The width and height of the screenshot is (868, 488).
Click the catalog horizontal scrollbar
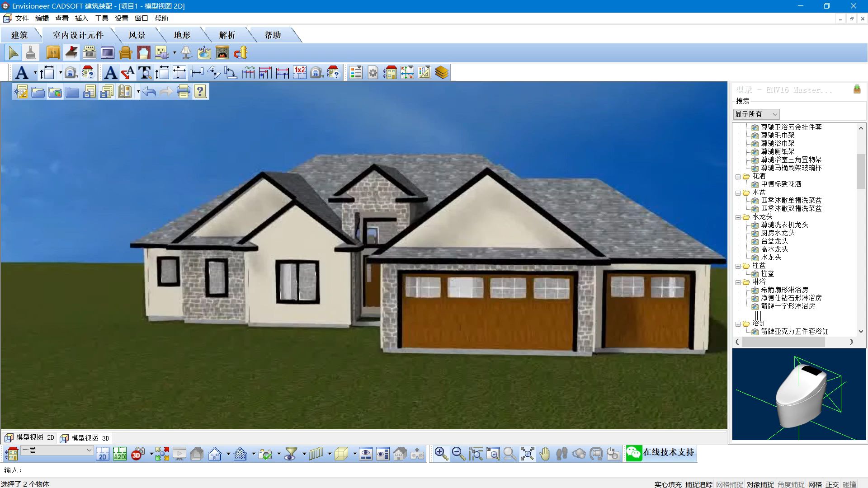[783, 342]
